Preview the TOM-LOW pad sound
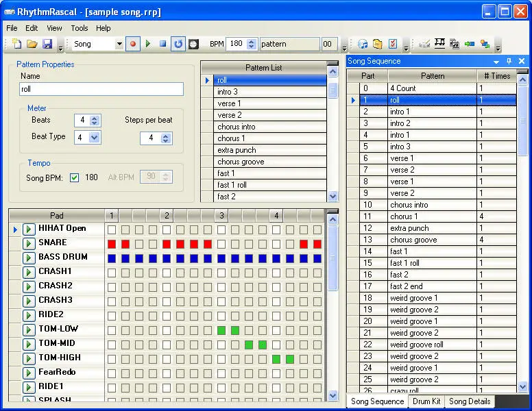 coord(29,329)
